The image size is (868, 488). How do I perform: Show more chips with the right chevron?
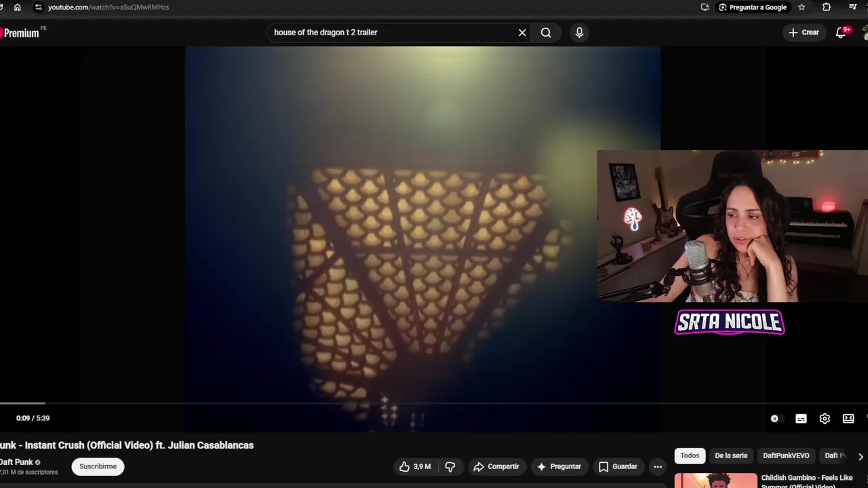click(861, 456)
